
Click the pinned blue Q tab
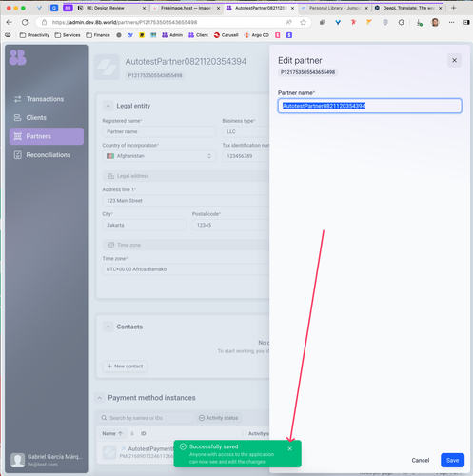point(54,8)
